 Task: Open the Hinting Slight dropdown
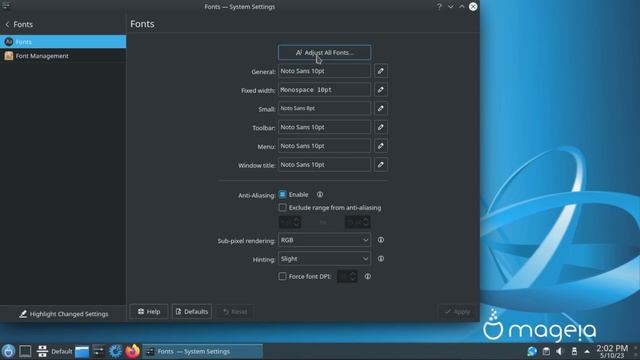point(324,259)
